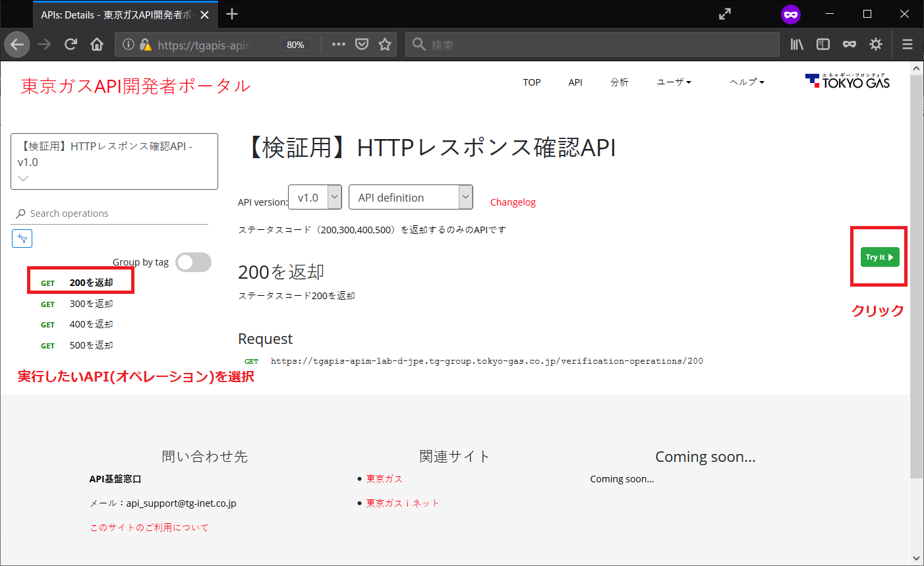Open このサイトのご利用について link
Image resolution: width=924 pixels, height=566 pixels.
pyautogui.click(x=149, y=527)
